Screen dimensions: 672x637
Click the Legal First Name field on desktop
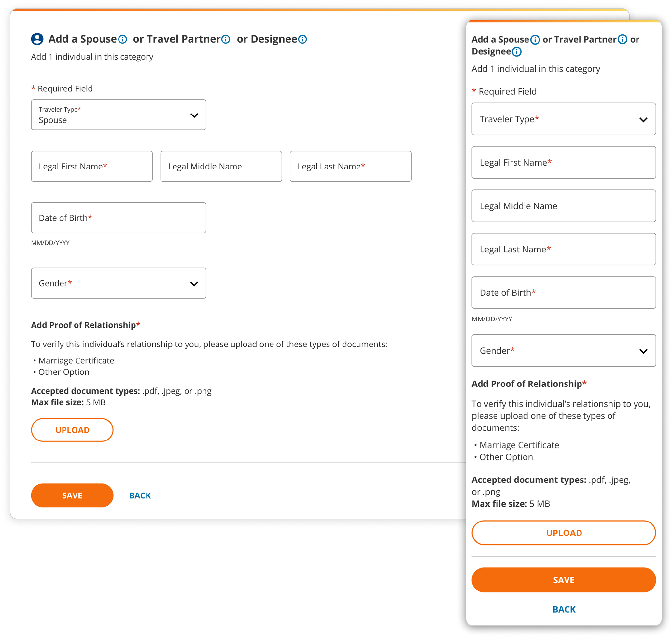pyautogui.click(x=92, y=166)
